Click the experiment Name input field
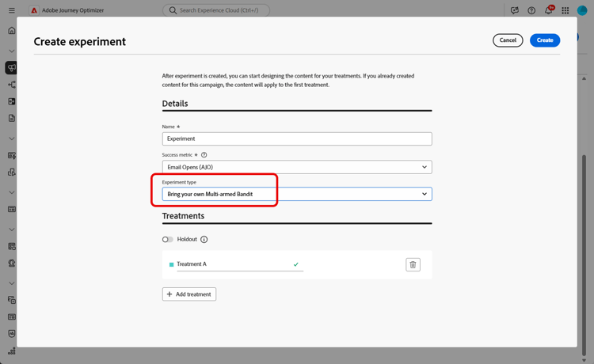 (x=297, y=138)
